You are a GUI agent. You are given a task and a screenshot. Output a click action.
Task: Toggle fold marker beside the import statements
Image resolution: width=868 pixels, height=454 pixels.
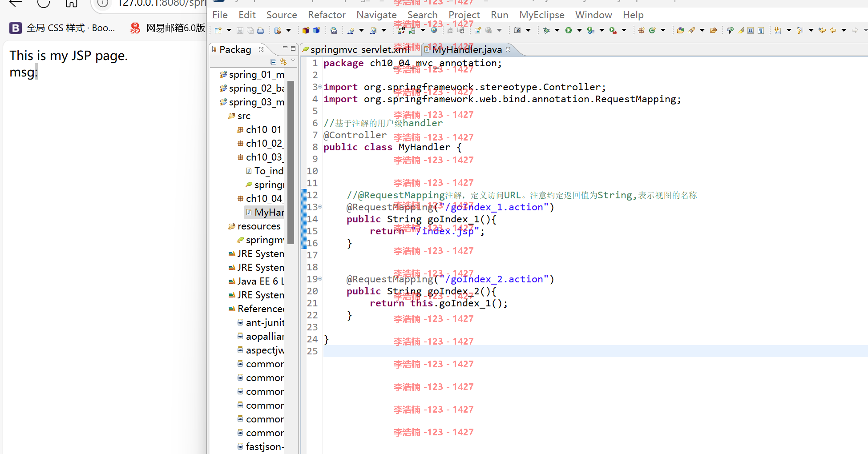320,87
